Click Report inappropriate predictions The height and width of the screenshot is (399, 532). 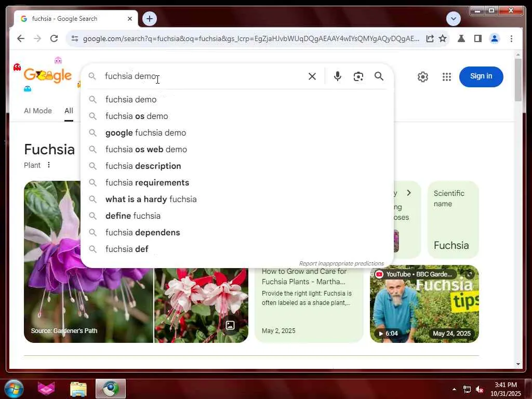tap(341, 263)
